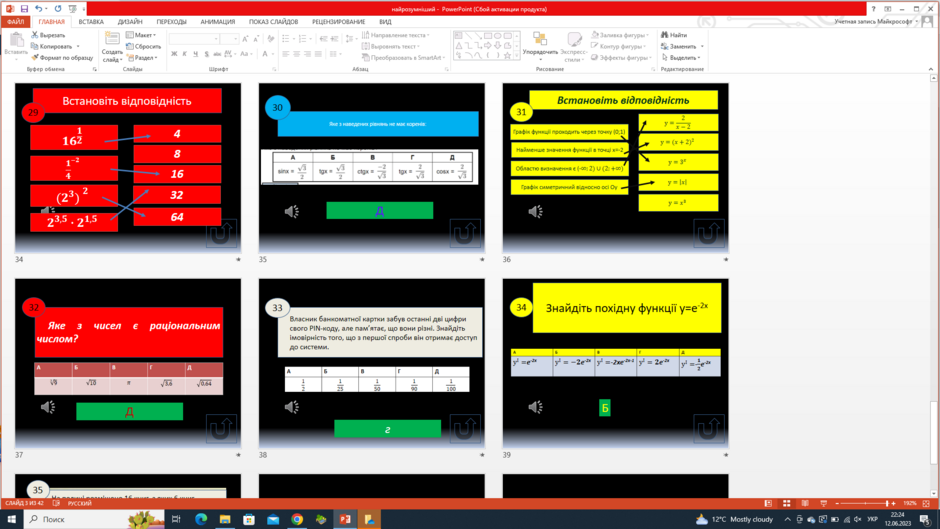This screenshot has height=529, width=940.
Task: Open the ФАЙЛ tab
Action: tap(16, 22)
